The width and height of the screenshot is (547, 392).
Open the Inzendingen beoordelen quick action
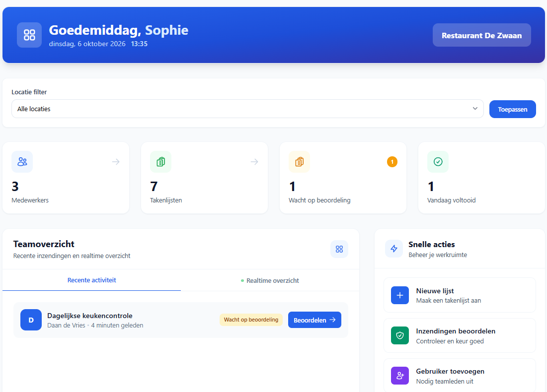click(460, 335)
